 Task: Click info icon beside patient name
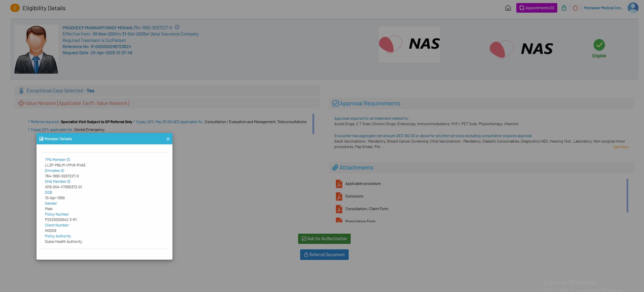[x=177, y=27]
